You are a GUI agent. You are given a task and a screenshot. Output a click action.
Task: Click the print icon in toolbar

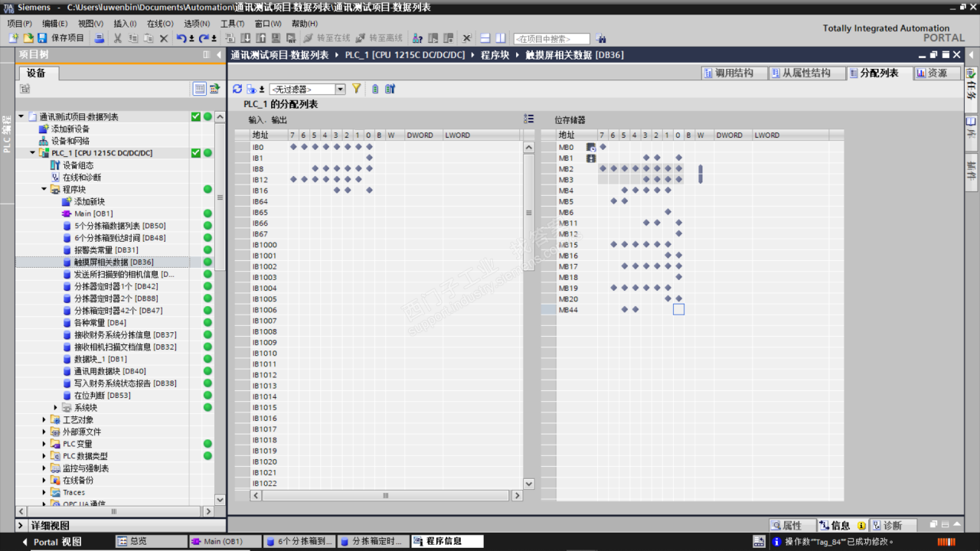pos(100,37)
